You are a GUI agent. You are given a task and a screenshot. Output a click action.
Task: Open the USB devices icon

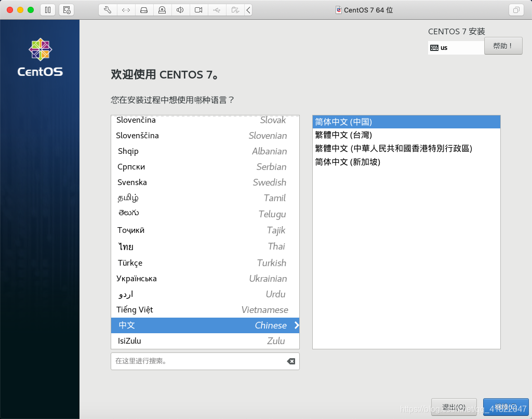click(217, 10)
